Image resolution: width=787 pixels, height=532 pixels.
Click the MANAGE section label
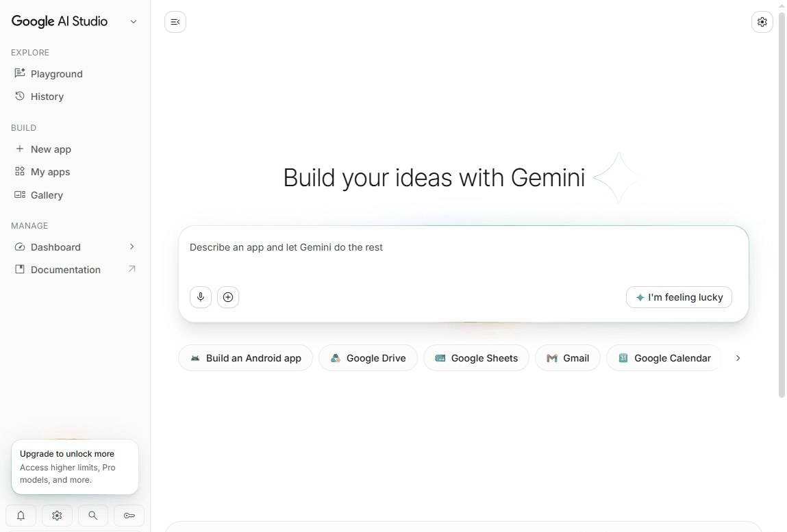(29, 225)
